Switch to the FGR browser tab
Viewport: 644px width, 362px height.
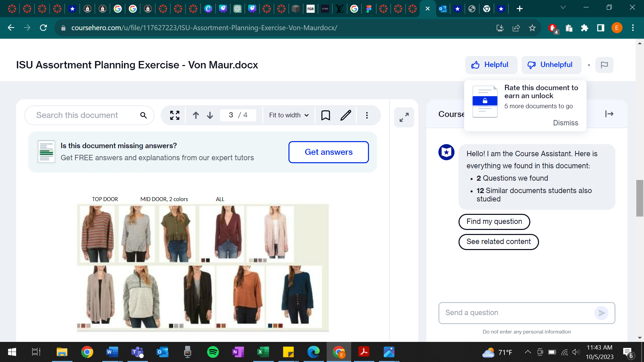click(x=311, y=9)
